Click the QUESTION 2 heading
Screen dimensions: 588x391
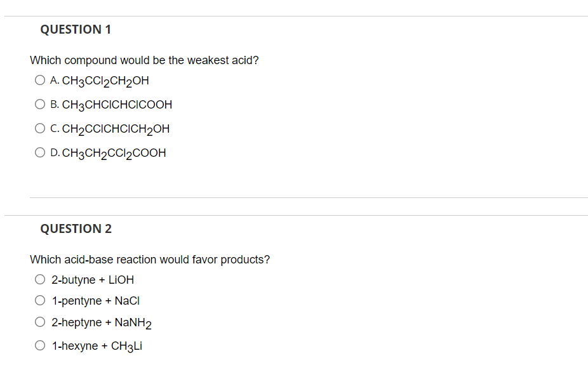tap(76, 229)
